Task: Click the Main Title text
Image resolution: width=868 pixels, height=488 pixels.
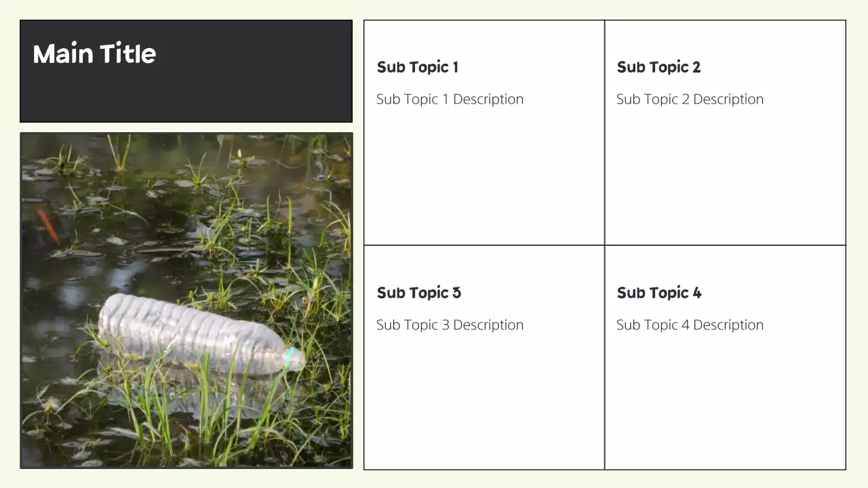Action: coord(94,54)
